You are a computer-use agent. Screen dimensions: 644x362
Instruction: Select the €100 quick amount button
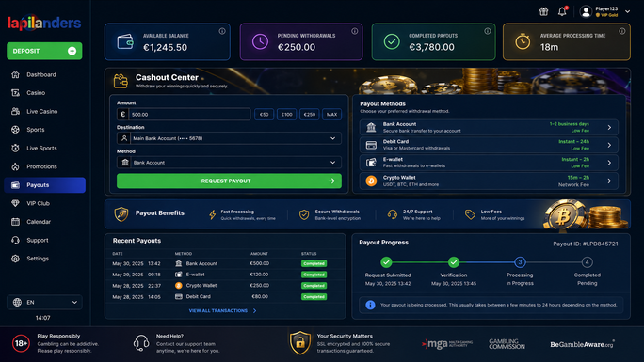point(286,115)
